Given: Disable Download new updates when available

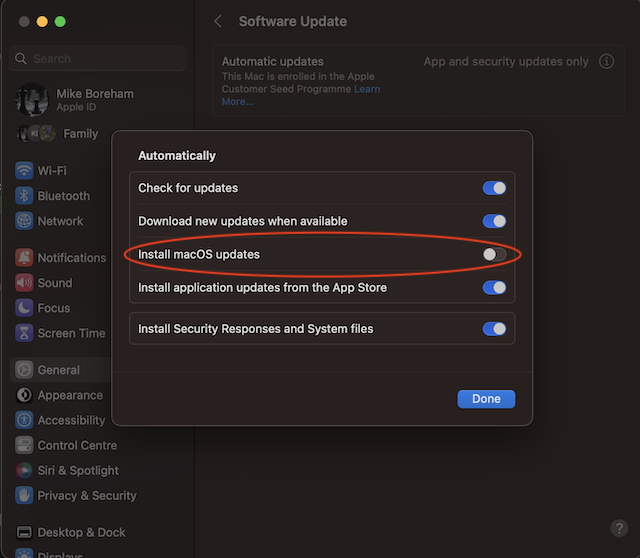Looking at the screenshot, I should click(494, 221).
